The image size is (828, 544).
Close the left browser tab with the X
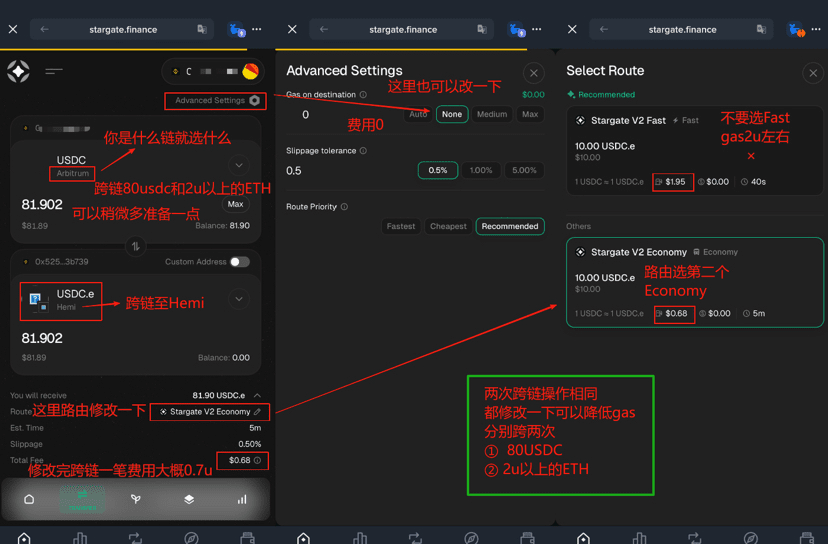tap(13, 30)
